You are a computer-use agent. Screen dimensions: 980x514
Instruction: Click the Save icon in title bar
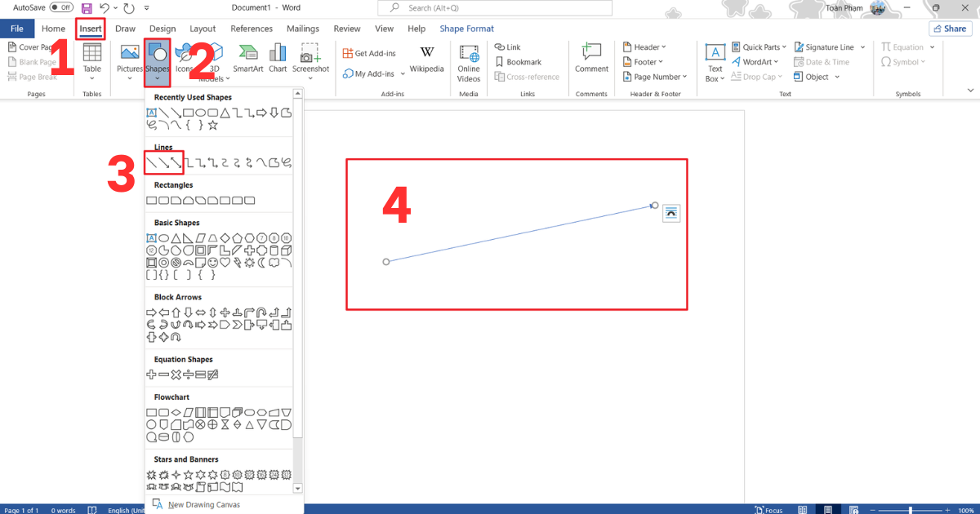click(x=87, y=7)
